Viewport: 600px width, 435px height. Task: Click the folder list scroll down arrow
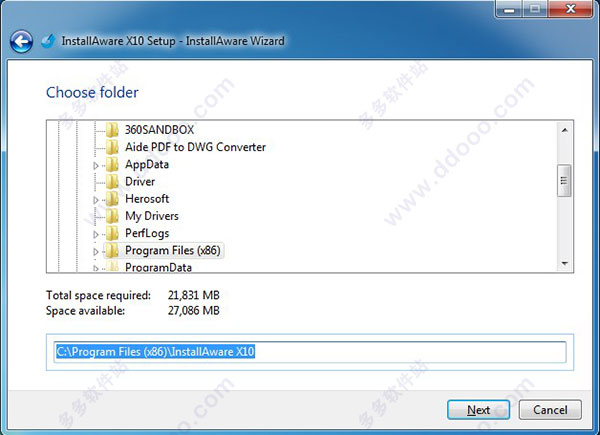(564, 263)
